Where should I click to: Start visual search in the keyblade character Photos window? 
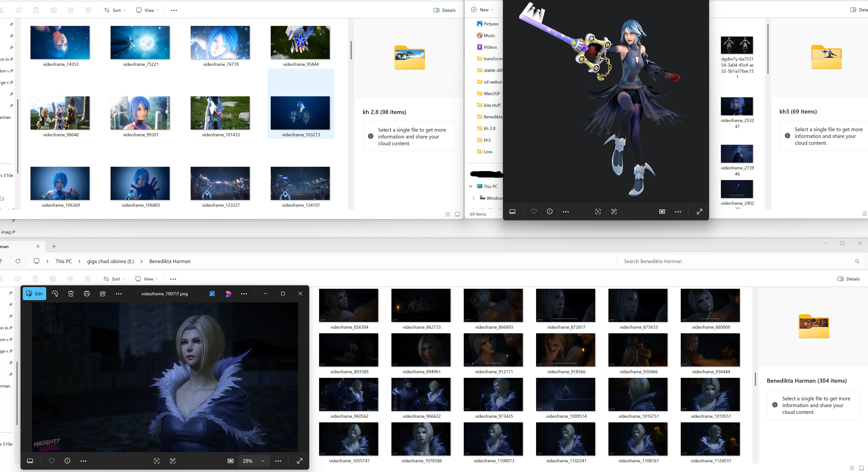click(598, 212)
